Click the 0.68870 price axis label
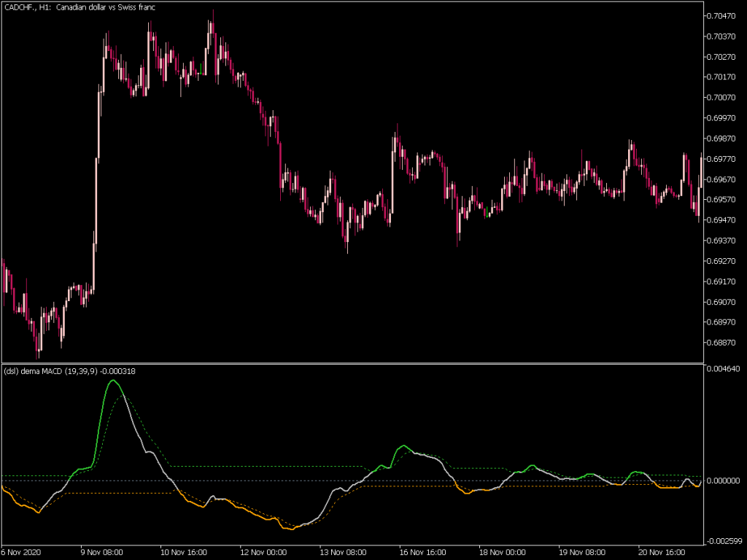The height and width of the screenshot is (560, 747). tap(724, 342)
